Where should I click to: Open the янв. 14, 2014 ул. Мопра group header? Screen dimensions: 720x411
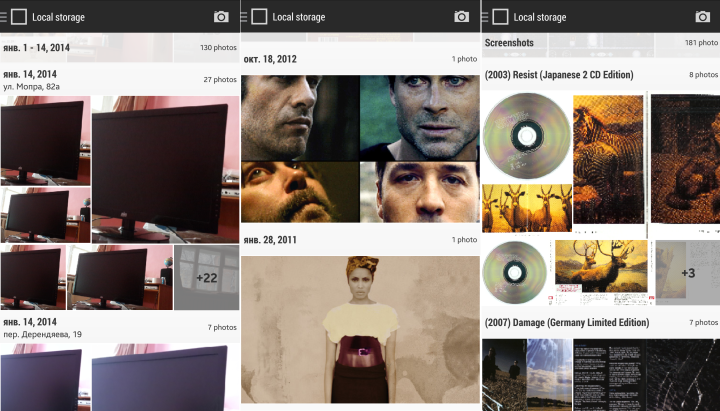[x=120, y=79]
